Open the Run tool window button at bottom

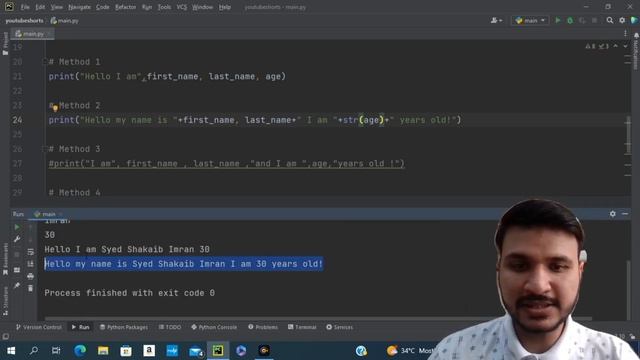point(80,327)
